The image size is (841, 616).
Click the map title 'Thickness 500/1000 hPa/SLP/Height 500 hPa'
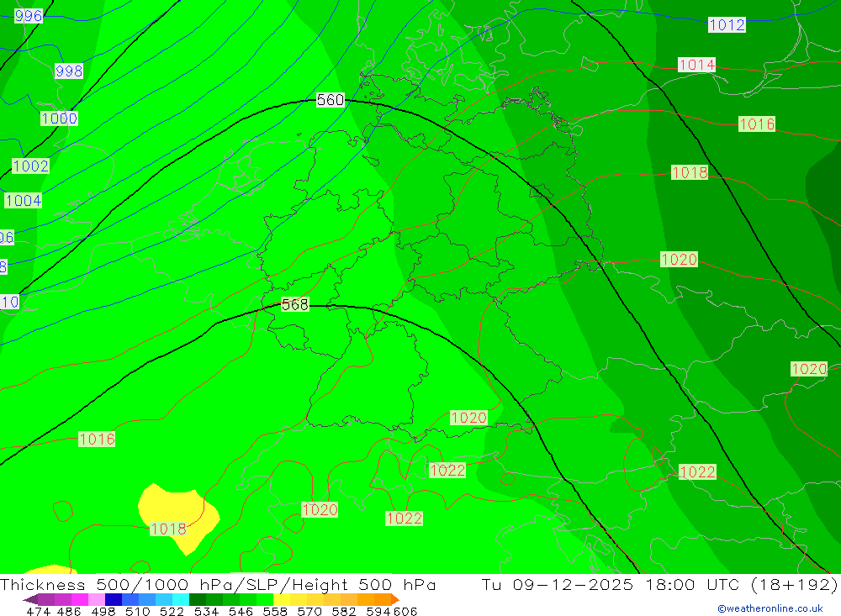point(218,584)
